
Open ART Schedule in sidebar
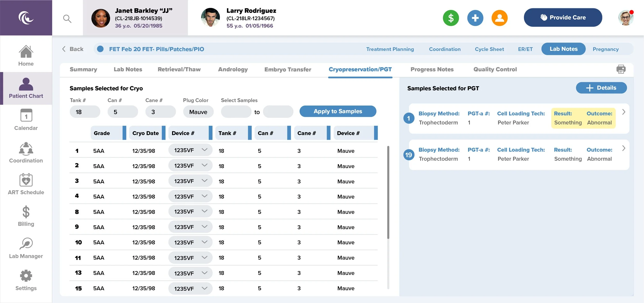click(x=26, y=184)
